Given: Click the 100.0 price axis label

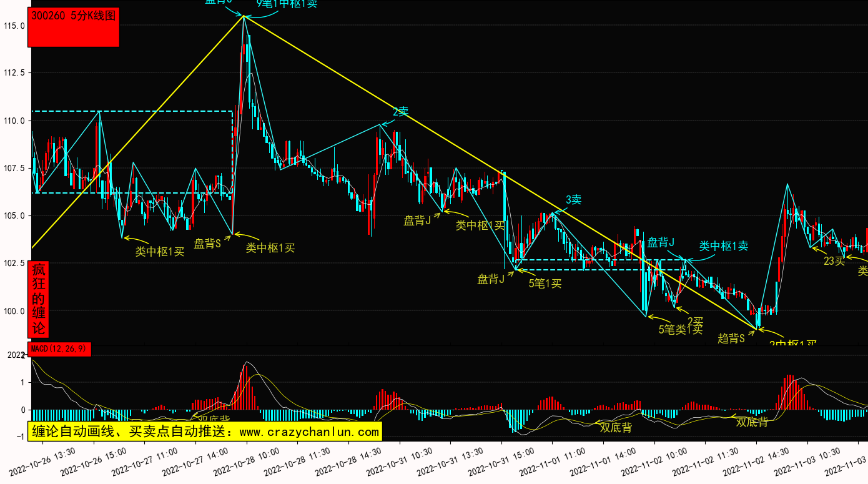Looking at the screenshot, I should [14, 311].
